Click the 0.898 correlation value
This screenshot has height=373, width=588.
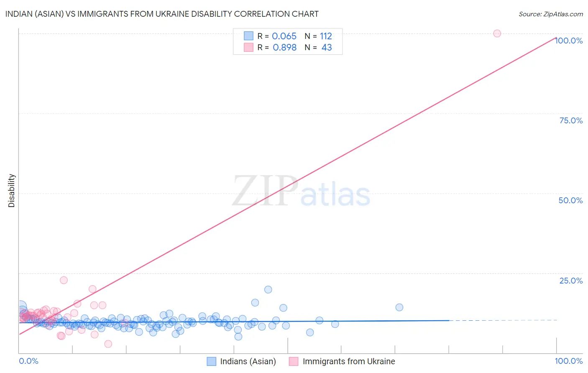tap(284, 47)
